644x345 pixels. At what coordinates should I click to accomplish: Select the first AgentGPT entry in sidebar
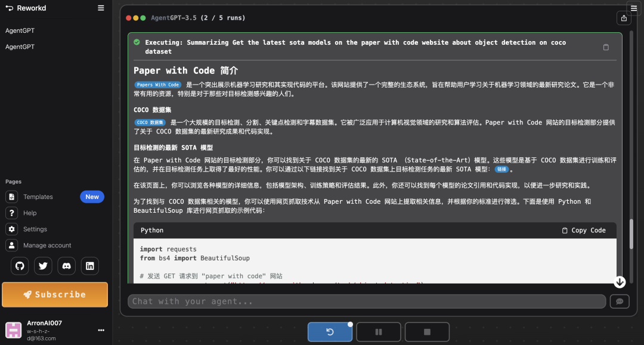(x=20, y=30)
